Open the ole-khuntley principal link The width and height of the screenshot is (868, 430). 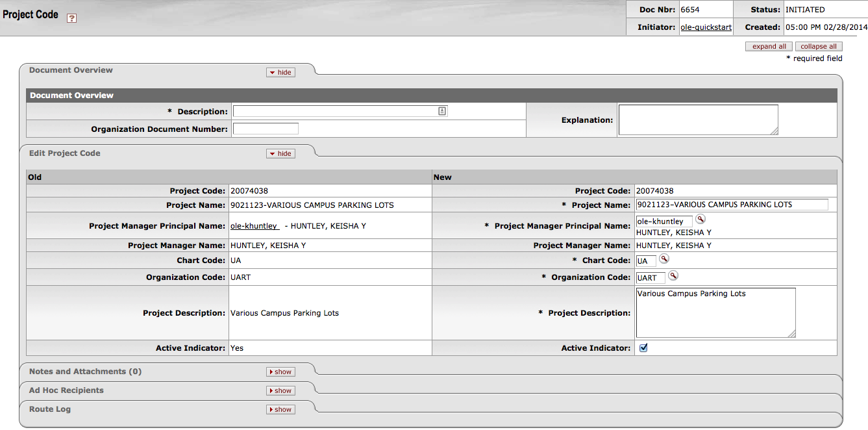pyautogui.click(x=254, y=226)
